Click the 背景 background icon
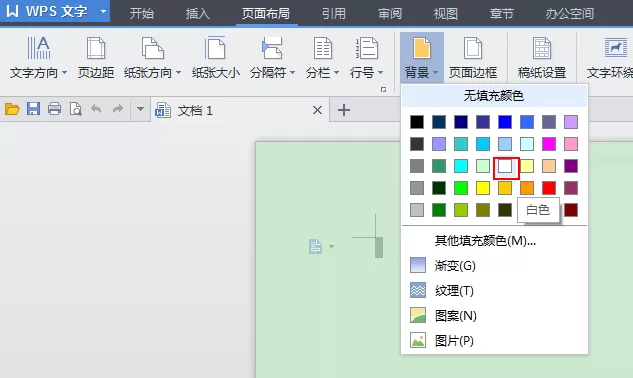This screenshot has height=378, width=633. 421,48
